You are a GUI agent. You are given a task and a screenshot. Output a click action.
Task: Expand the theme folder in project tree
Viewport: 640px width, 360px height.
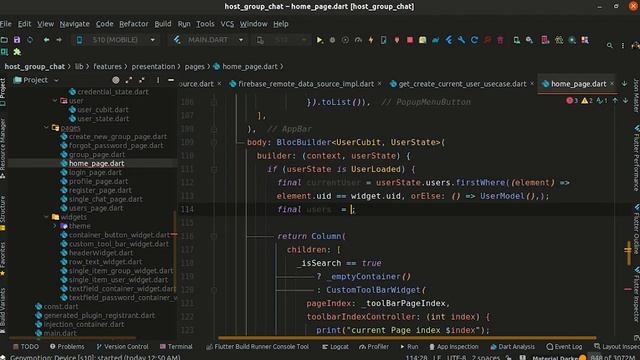pyautogui.click(x=55, y=226)
